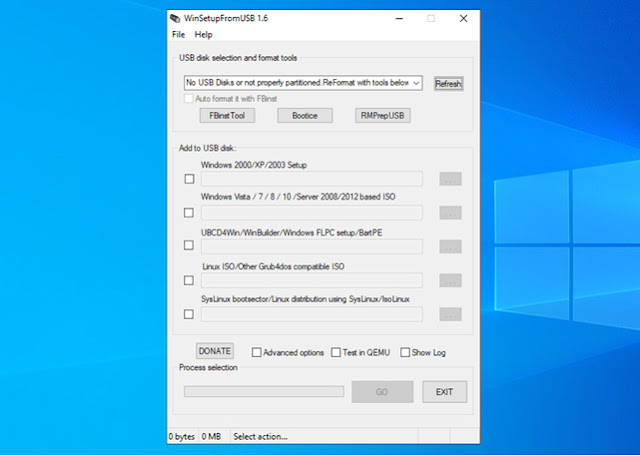Launch FBinst Tool
Image resolution: width=640 pixels, height=456 pixels.
(227, 116)
